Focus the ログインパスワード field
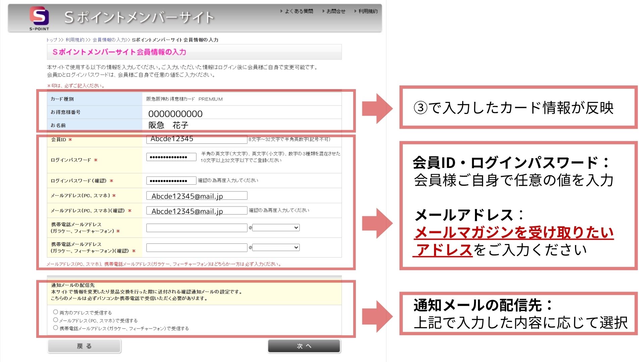Image resolution: width=644 pixels, height=362 pixels. 171,157
